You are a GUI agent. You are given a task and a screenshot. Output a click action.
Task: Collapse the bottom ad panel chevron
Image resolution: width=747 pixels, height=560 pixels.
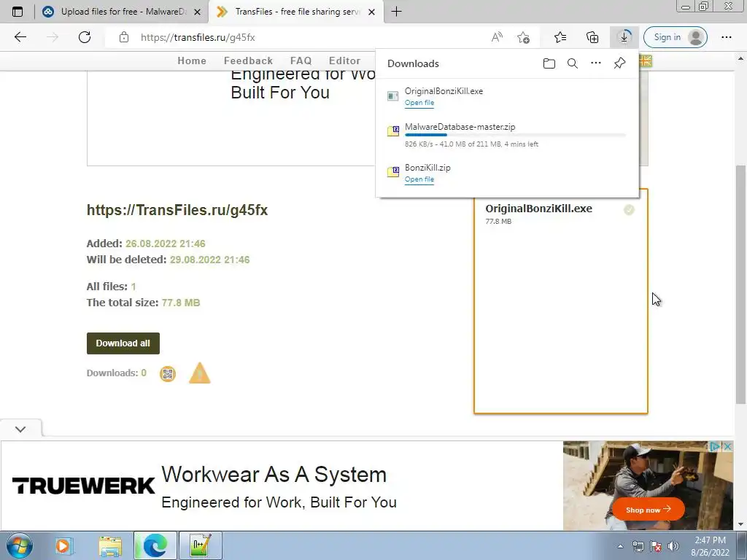20,429
